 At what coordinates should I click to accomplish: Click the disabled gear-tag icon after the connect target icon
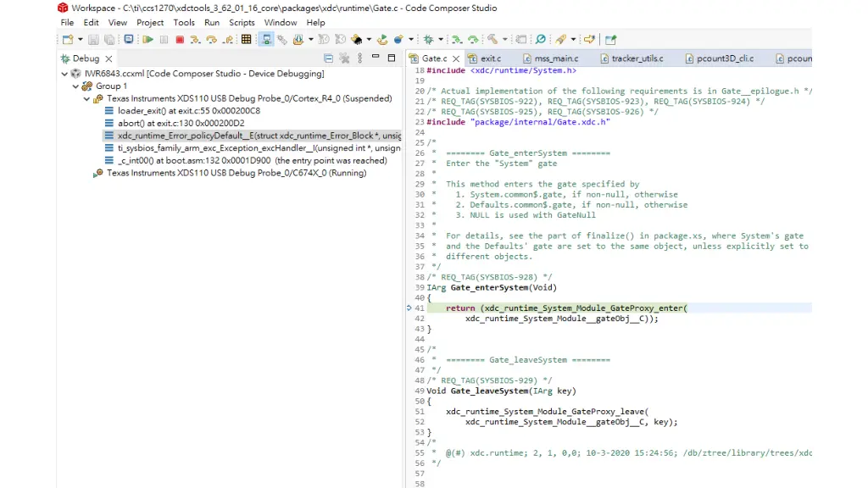coord(282,39)
